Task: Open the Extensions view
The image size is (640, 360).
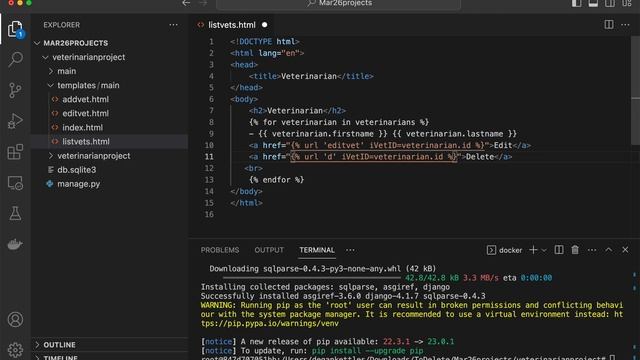Action: pos(15,152)
